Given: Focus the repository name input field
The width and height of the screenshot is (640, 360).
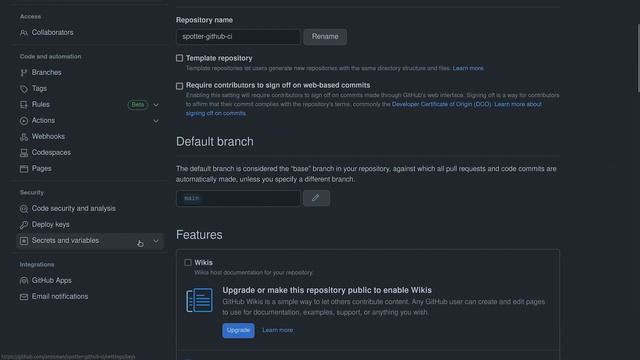Looking at the screenshot, I should point(238,37).
